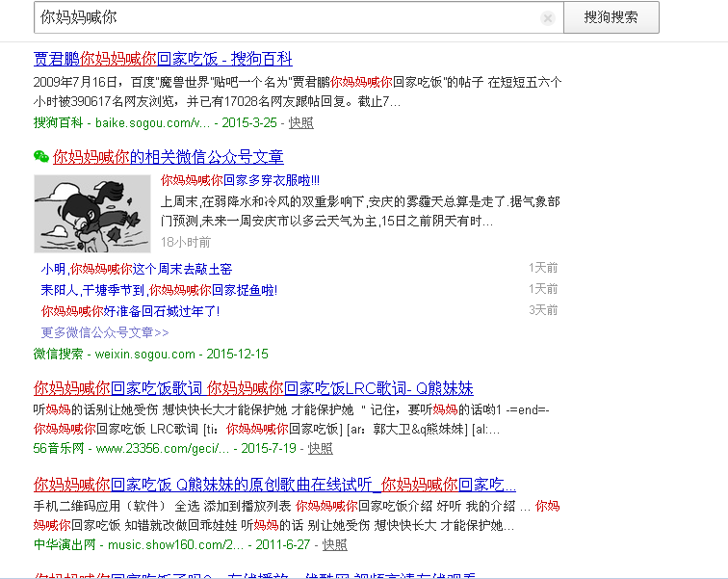Open 快照 for the 中华演出网 result
The height and width of the screenshot is (579, 728).
pyautogui.click(x=334, y=544)
